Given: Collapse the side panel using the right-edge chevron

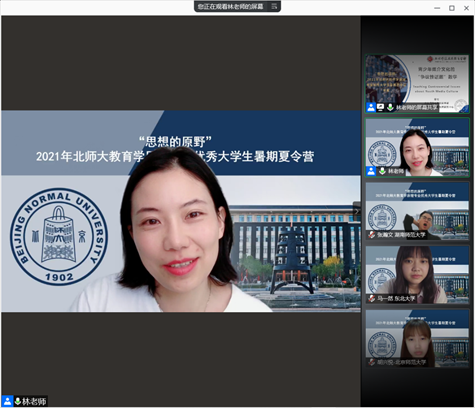Looking at the screenshot, I should point(357,211).
